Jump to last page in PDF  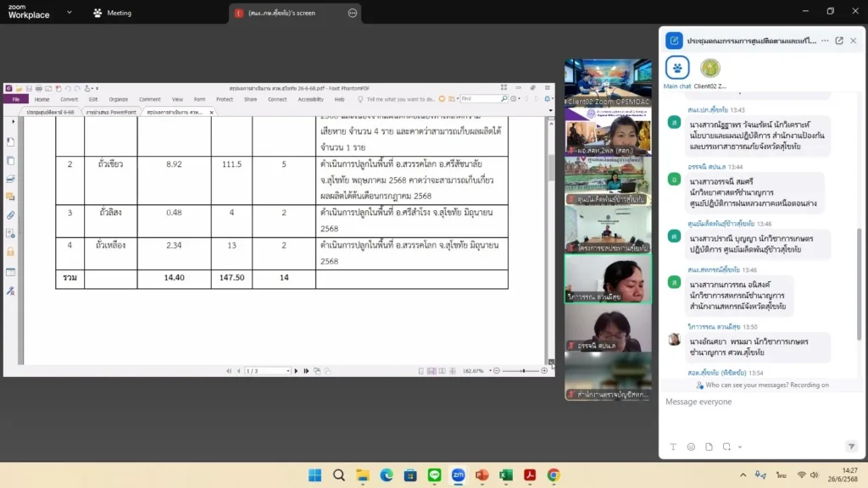pos(306,371)
